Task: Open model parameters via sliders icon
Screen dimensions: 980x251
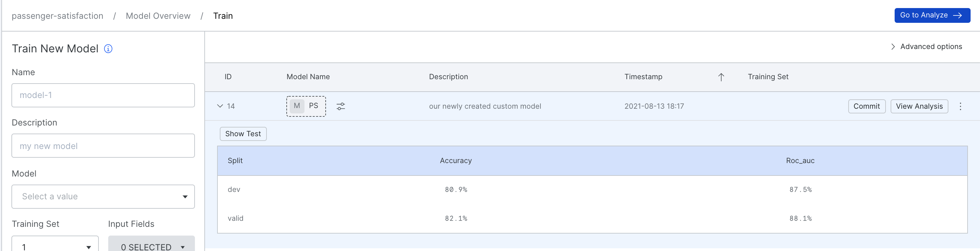Action: coord(340,106)
